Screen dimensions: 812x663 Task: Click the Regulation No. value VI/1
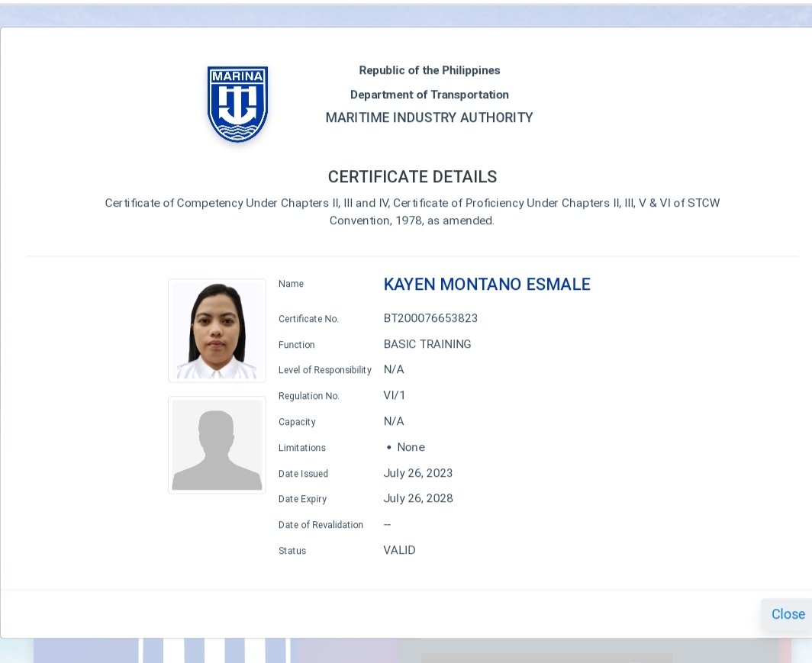[x=395, y=395]
